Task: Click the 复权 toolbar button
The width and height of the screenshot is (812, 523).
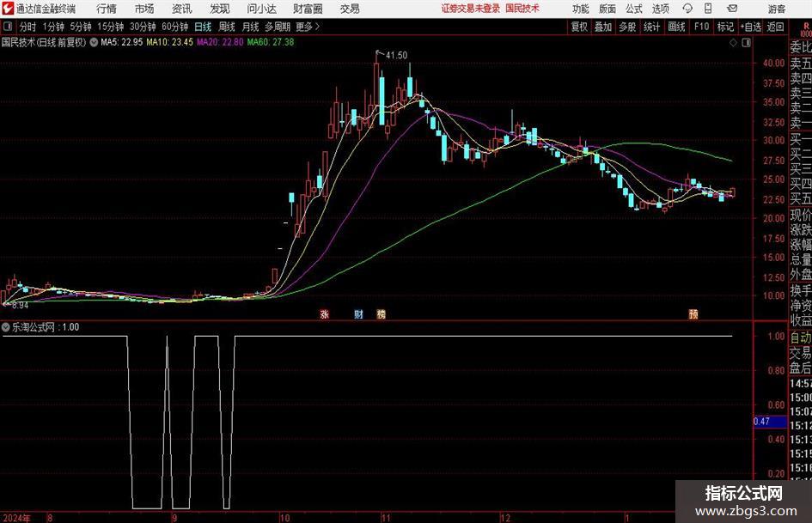Action: coord(579,27)
